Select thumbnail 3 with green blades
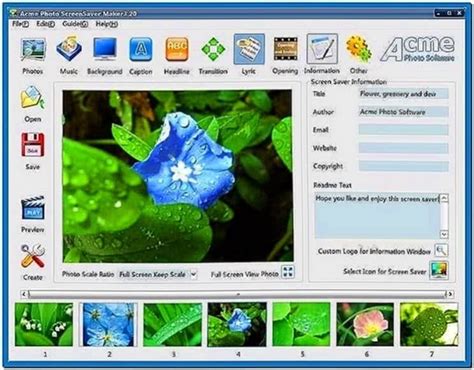The width and height of the screenshot is (474, 370). pyautogui.click(x=173, y=324)
